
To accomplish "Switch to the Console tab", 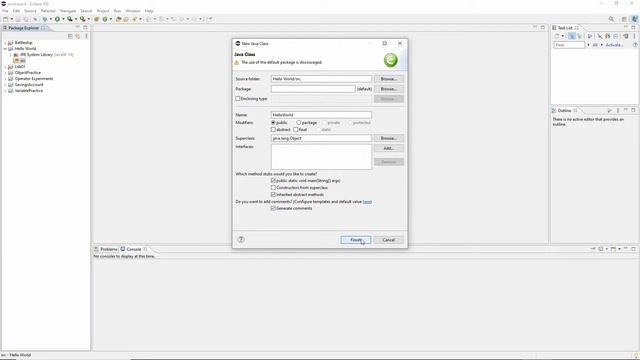I will (x=134, y=249).
